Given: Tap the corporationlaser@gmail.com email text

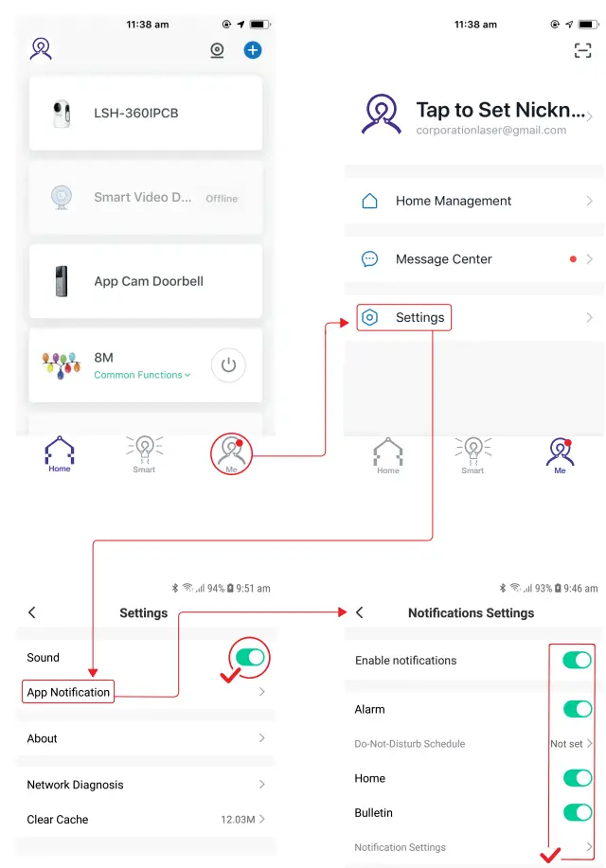Looking at the screenshot, I should pyautogui.click(x=491, y=130).
